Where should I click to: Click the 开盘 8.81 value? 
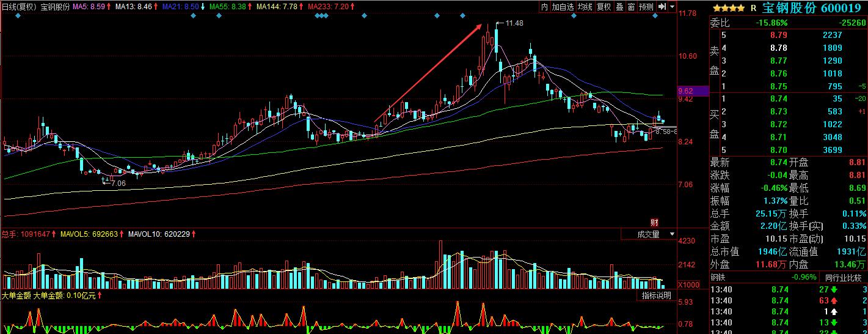(857, 163)
